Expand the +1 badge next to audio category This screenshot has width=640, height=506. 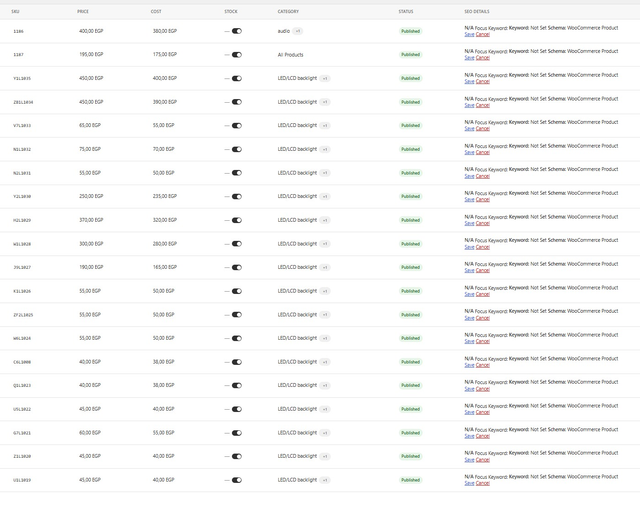(298, 31)
